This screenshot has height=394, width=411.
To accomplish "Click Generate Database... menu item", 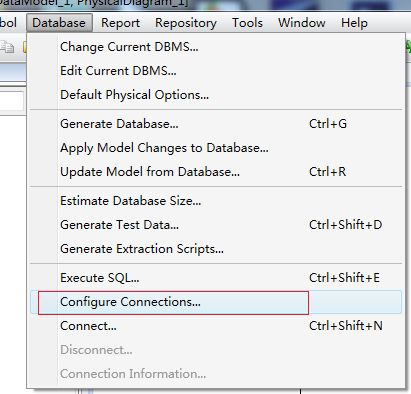I will pyautogui.click(x=216, y=124).
